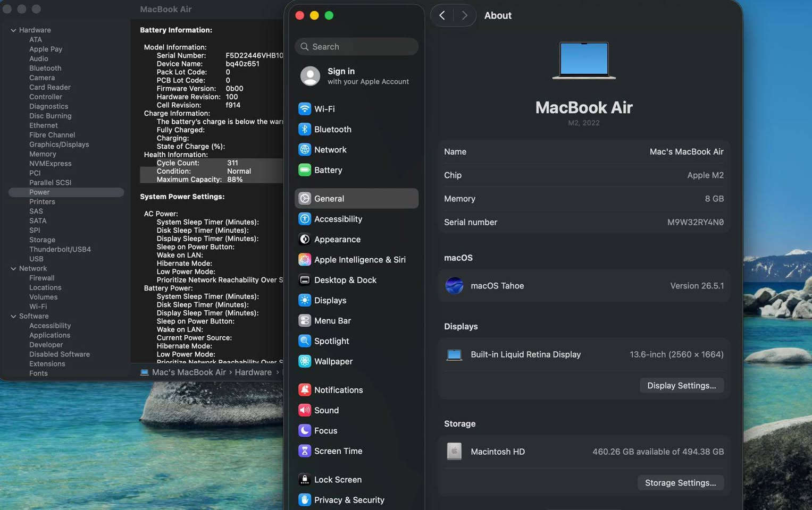This screenshot has width=812, height=510.
Task: Click the General gear icon
Action: pyautogui.click(x=305, y=199)
